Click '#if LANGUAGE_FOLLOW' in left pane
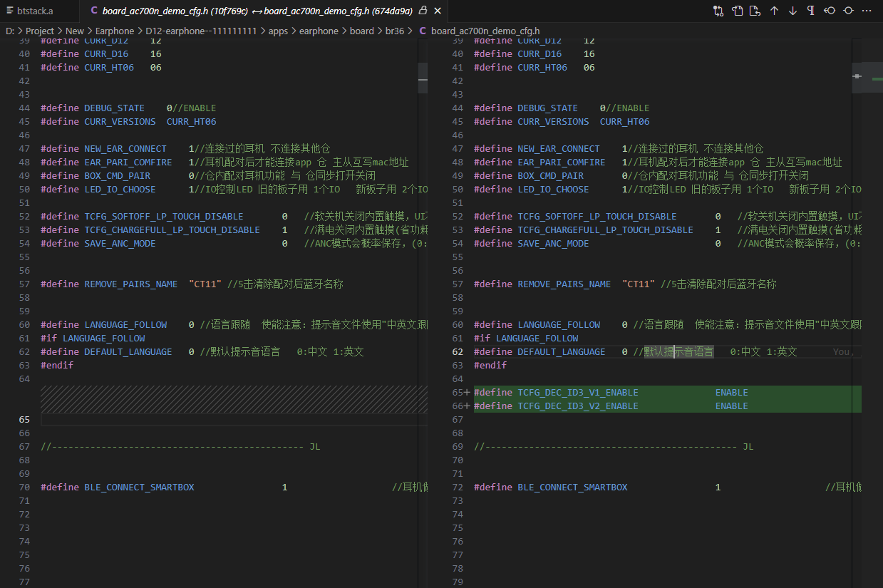 pos(93,339)
